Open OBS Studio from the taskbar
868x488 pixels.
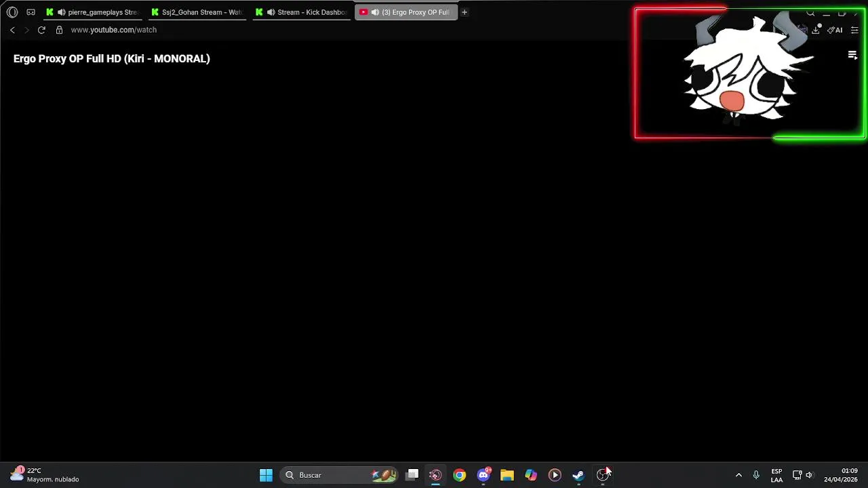click(x=602, y=475)
